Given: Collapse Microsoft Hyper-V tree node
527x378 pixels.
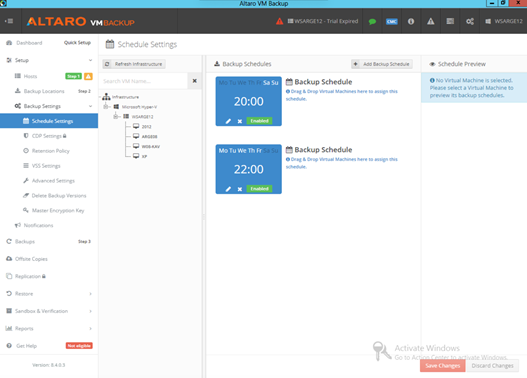Looking at the screenshot, I should (x=106, y=107).
